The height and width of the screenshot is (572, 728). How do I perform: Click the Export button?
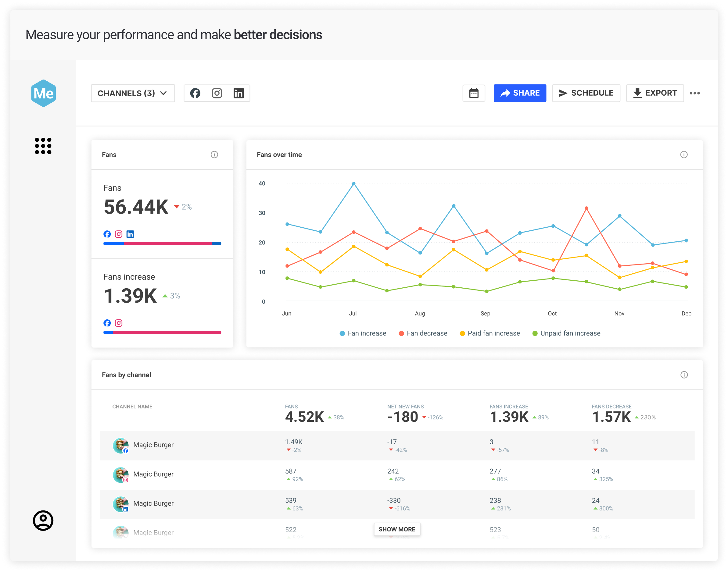tap(655, 93)
